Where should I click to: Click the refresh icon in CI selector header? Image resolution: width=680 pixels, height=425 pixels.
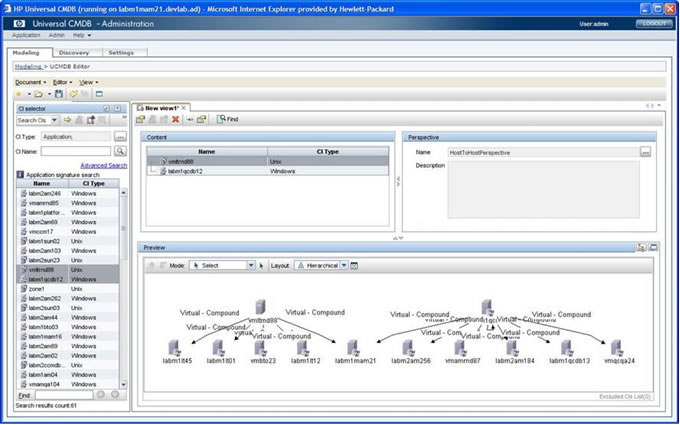pyautogui.click(x=106, y=108)
